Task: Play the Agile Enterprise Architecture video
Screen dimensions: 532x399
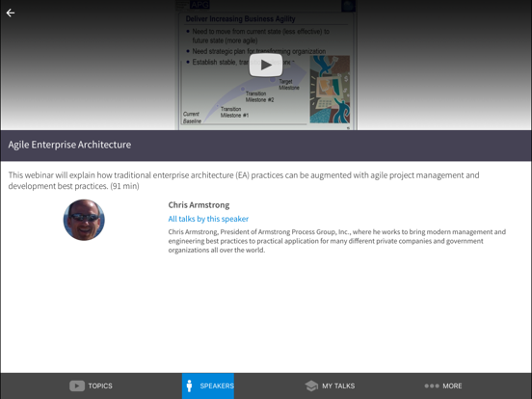Action: point(266,65)
